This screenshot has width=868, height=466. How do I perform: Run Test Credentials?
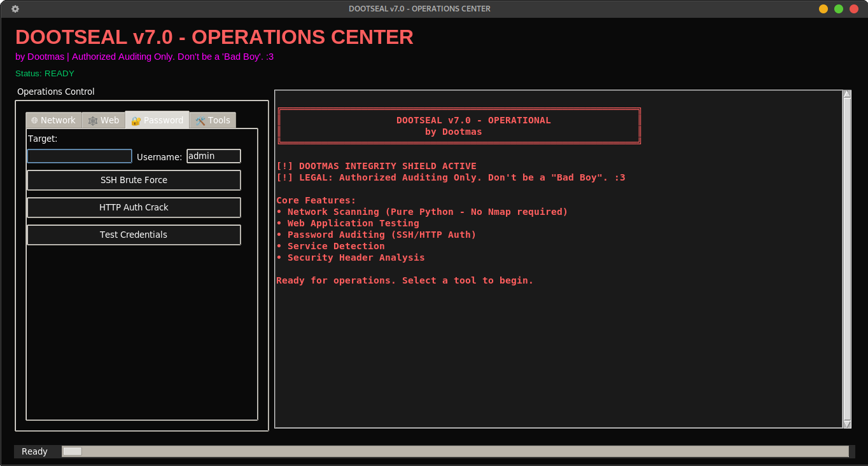coord(134,235)
